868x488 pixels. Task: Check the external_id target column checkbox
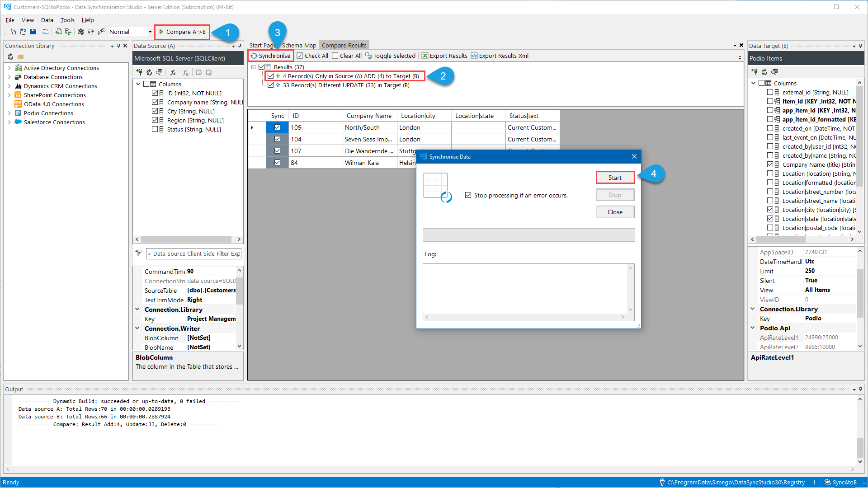pyautogui.click(x=770, y=92)
